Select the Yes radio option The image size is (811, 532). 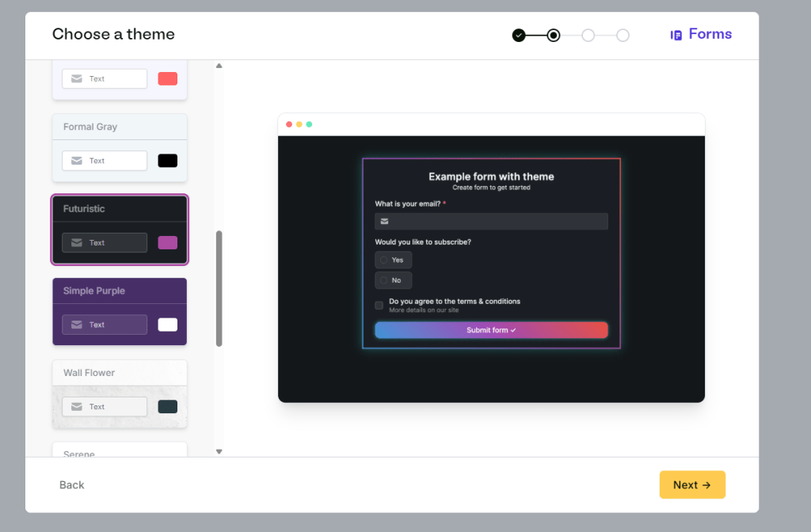coord(384,260)
